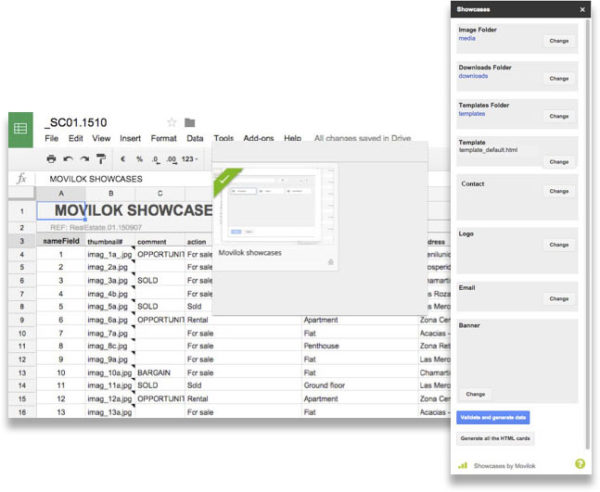
Task: Select the Ground floor cell
Action: tap(360, 385)
